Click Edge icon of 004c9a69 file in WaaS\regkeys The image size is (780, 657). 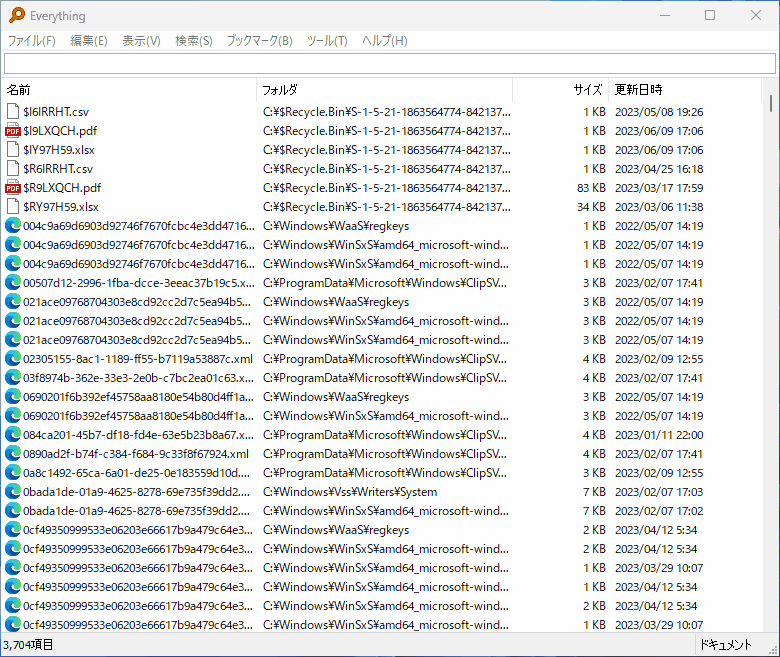tap(13, 226)
